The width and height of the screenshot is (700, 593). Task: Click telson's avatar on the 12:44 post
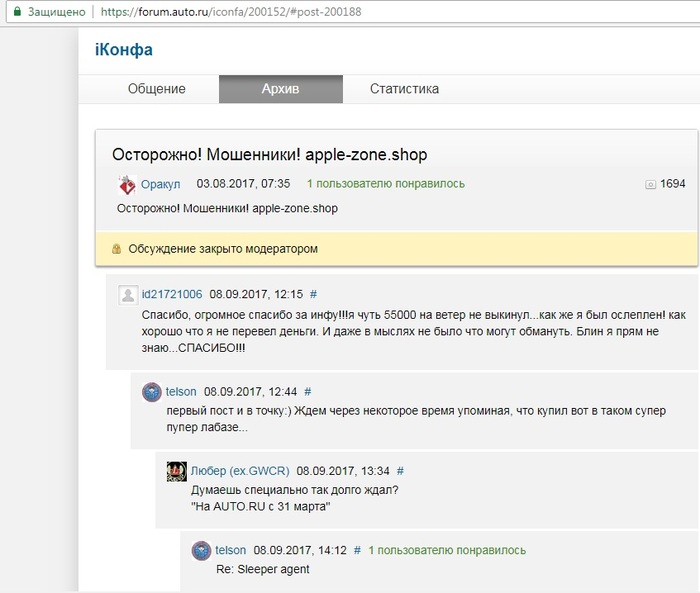(152, 392)
